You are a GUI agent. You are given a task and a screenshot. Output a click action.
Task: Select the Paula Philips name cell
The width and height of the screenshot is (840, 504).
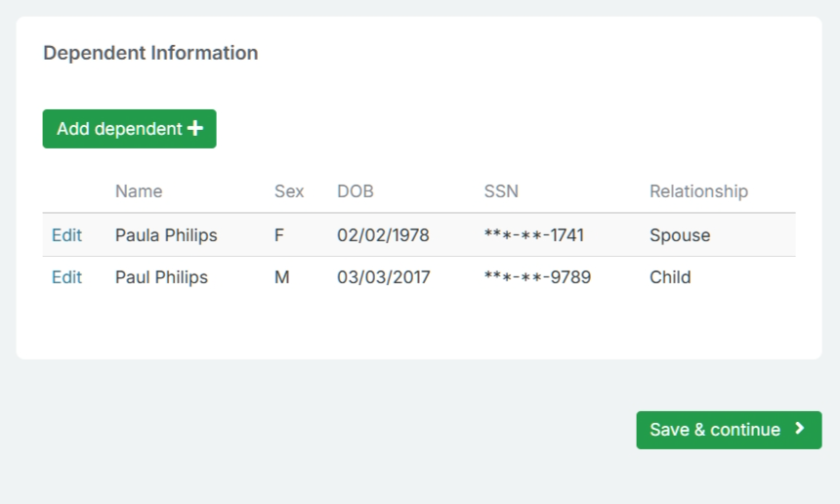166,235
